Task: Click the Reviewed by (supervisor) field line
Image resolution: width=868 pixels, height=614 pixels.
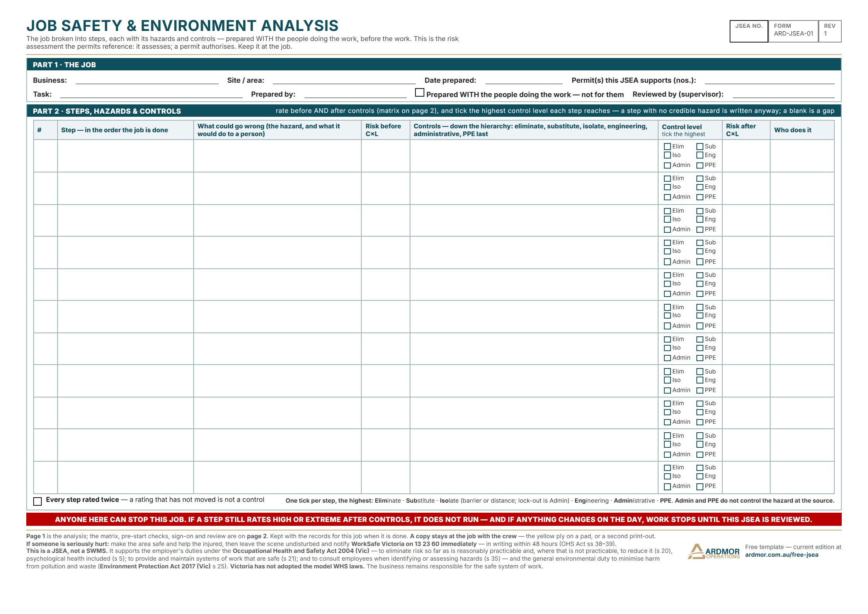Action: point(783,94)
